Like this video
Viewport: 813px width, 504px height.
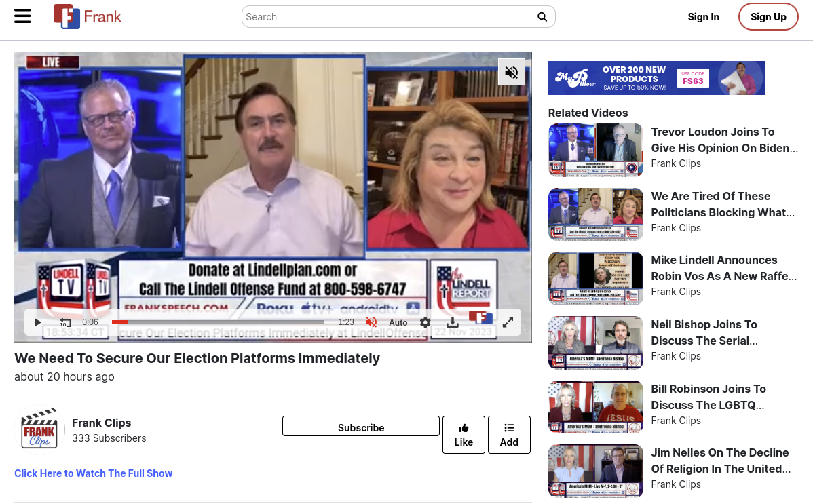464,435
